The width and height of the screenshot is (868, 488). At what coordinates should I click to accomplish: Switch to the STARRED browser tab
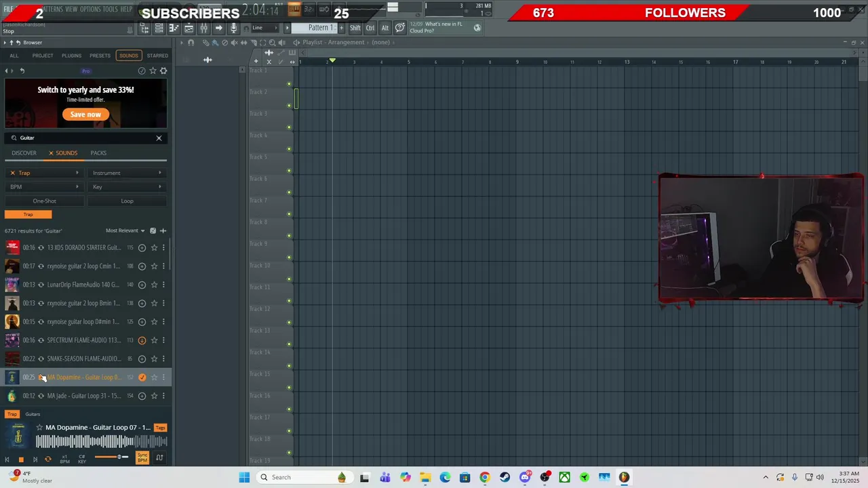click(157, 56)
